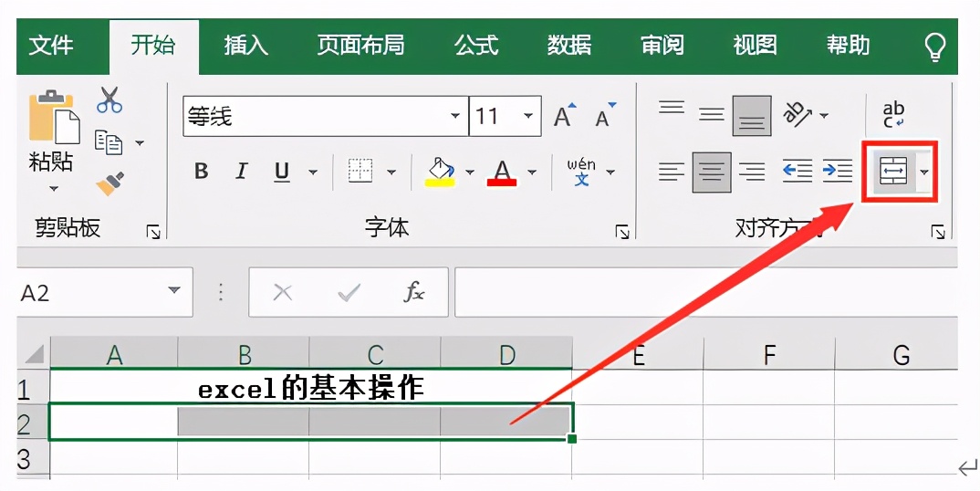The height and width of the screenshot is (491, 980).
Task: Click into the formula bar input
Action: pyautogui.click(x=705, y=292)
